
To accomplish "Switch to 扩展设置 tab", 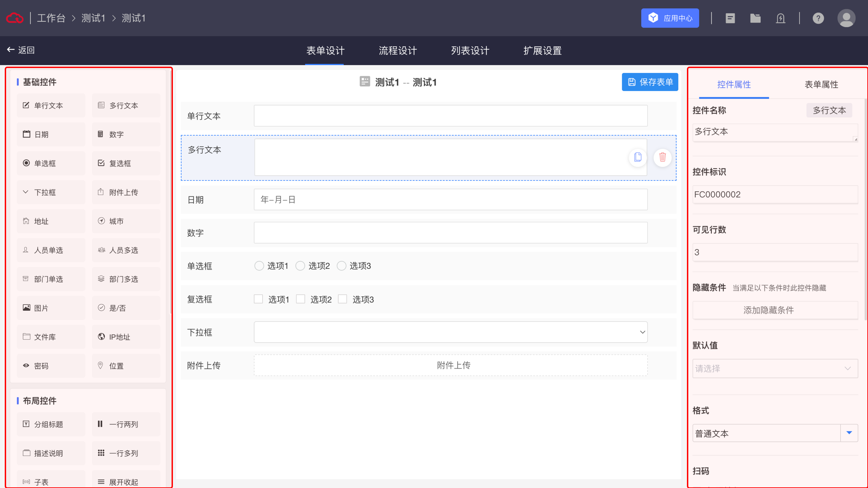I will (x=542, y=51).
